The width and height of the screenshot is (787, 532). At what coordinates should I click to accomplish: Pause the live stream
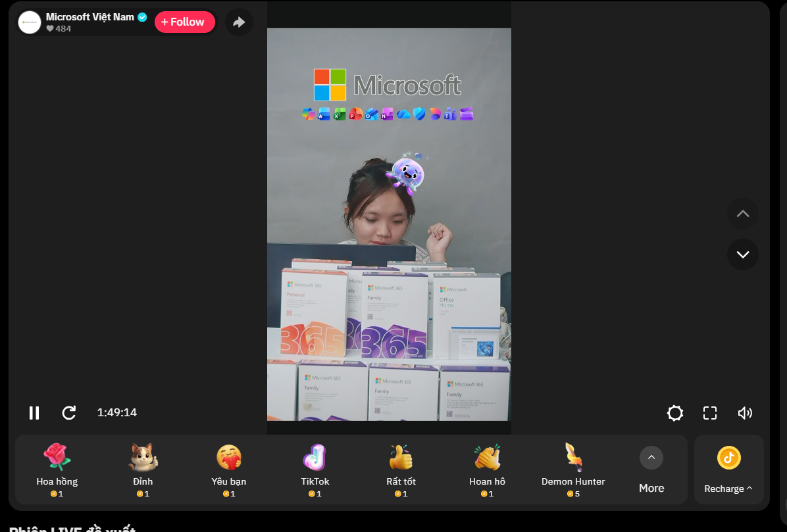(x=34, y=413)
